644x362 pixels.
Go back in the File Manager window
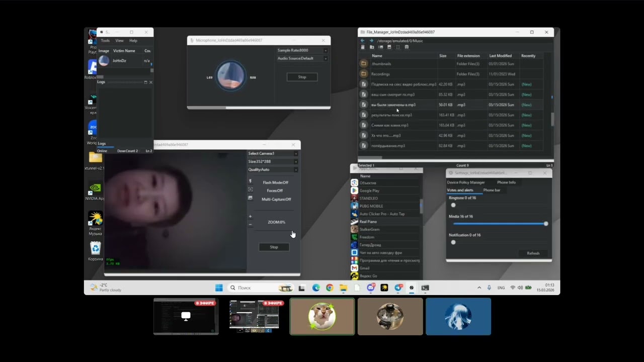click(x=362, y=41)
